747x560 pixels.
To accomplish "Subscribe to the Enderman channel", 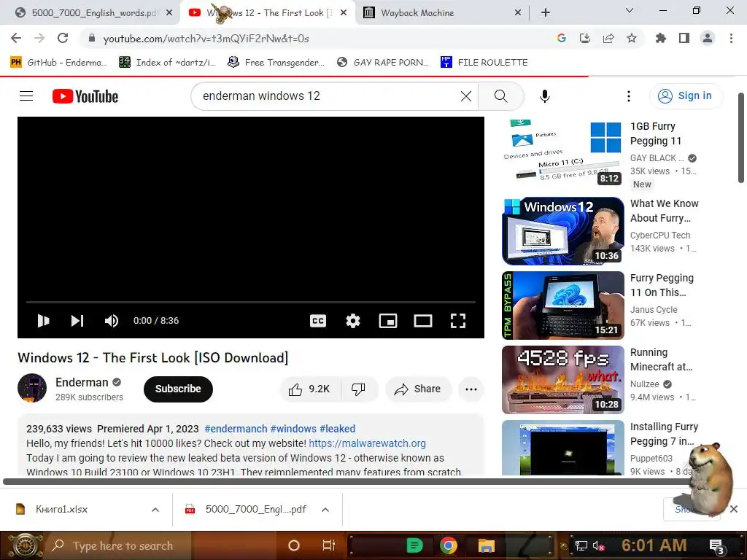I will (x=178, y=389).
